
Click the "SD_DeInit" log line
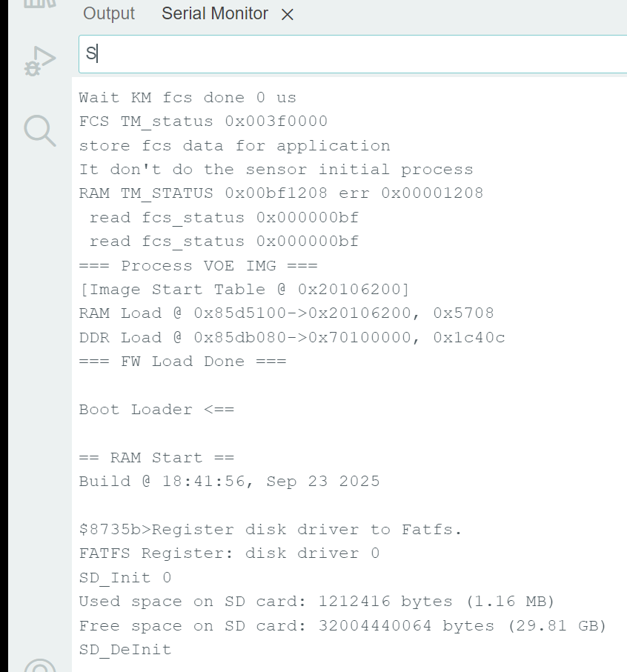click(x=125, y=649)
